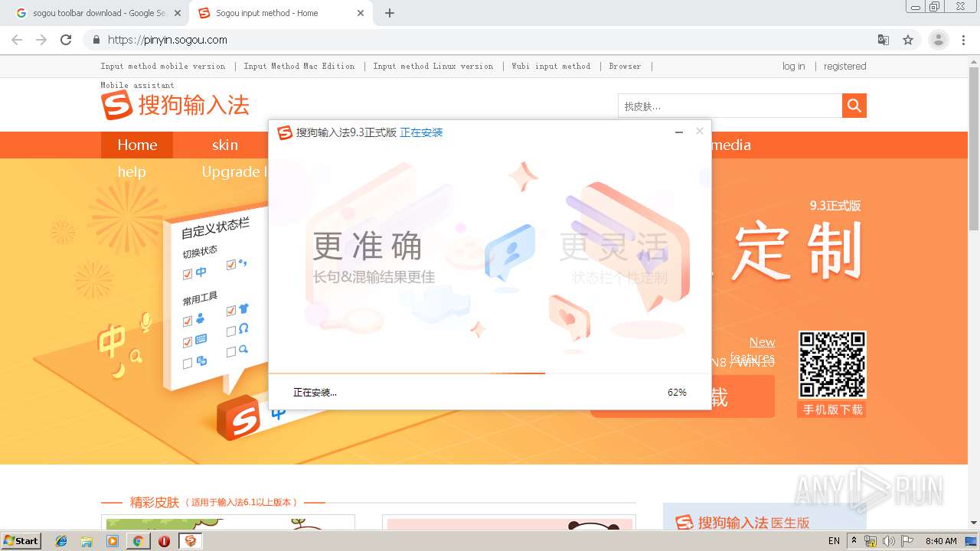980x551 pixels.
Task: Click the QR code image
Action: tap(832, 364)
